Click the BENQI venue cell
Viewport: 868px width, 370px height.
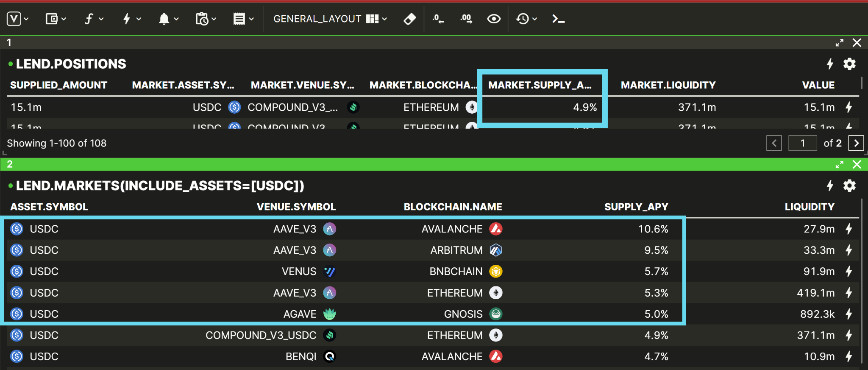coord(301,356)
